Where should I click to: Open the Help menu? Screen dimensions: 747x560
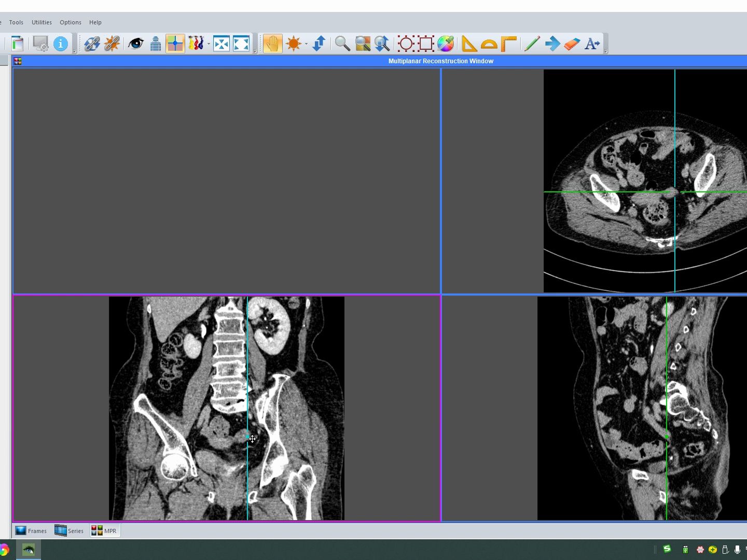95,22
